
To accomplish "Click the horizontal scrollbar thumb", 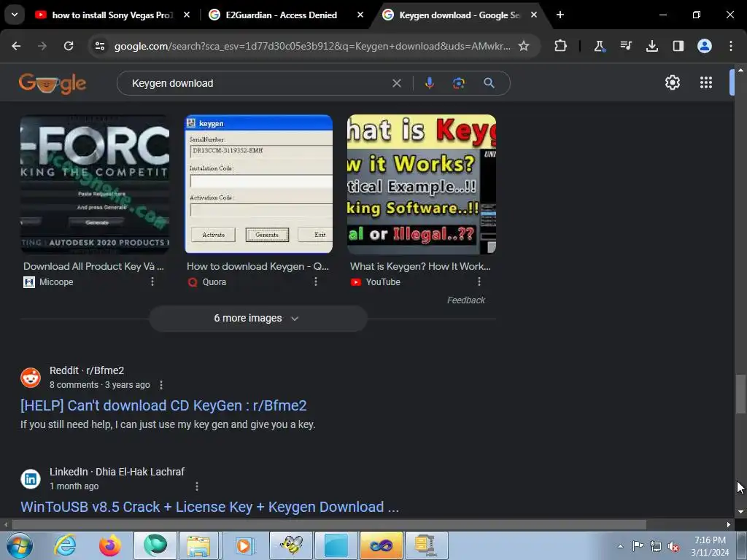I will tap(329, 525).
